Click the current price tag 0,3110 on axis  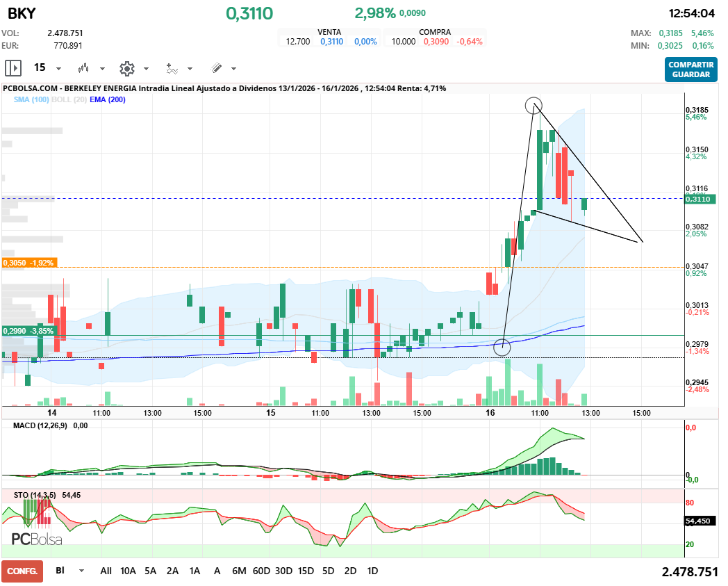[701, 199]
